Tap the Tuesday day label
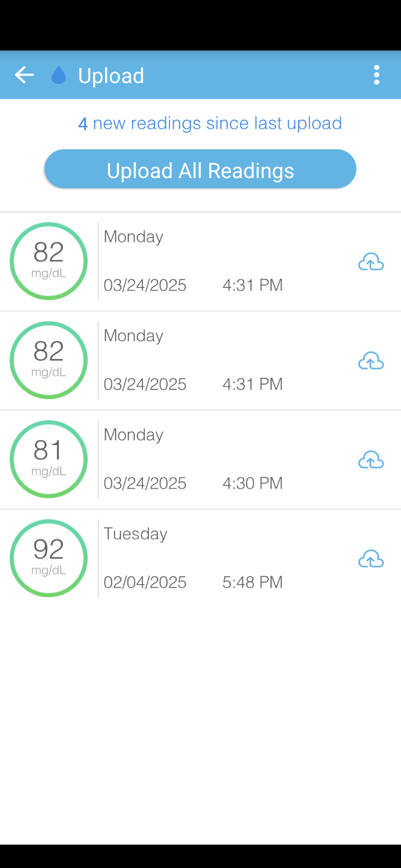The image size is (401, 868). (135, 534)
